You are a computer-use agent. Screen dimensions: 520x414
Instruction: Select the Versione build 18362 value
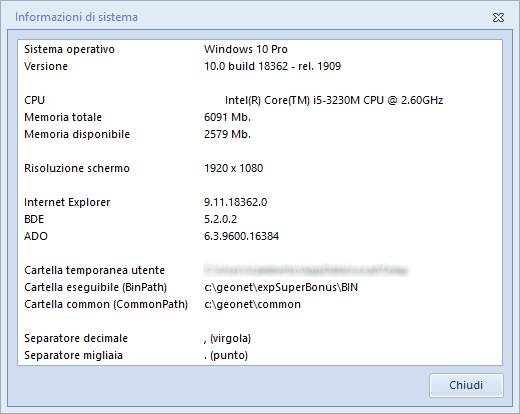272,66
